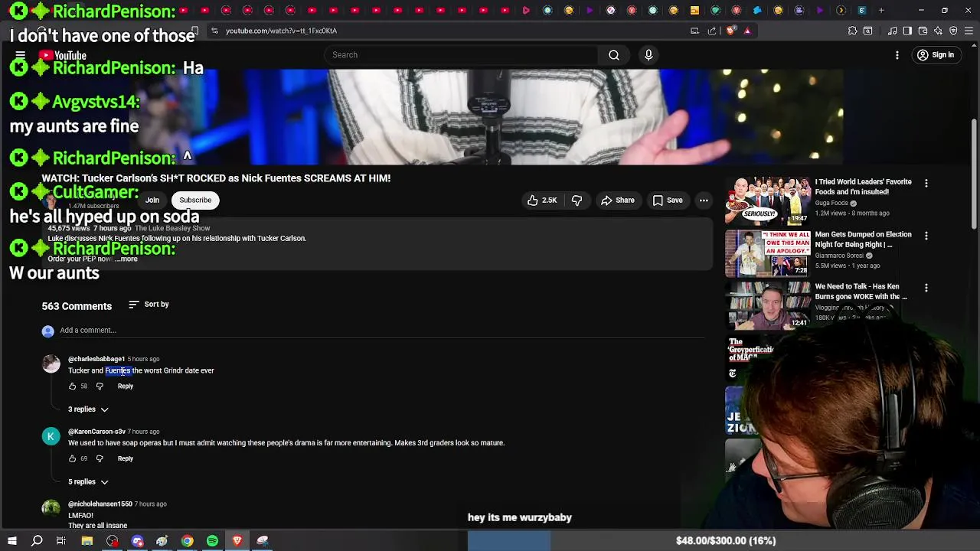The height and width of the screenshot is (551, 980).
Task: View site information icon beside URL
Action: pyautogui.click(x=214, y=31)
